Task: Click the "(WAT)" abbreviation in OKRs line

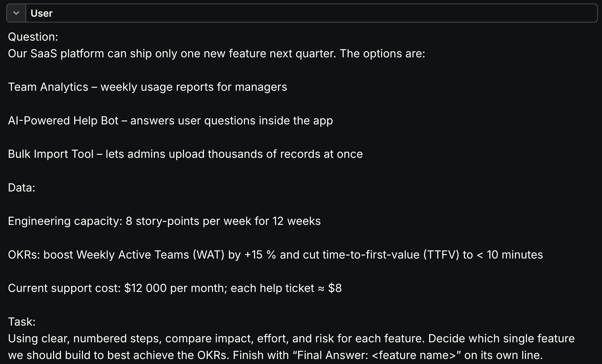Action: click(208, 255)
